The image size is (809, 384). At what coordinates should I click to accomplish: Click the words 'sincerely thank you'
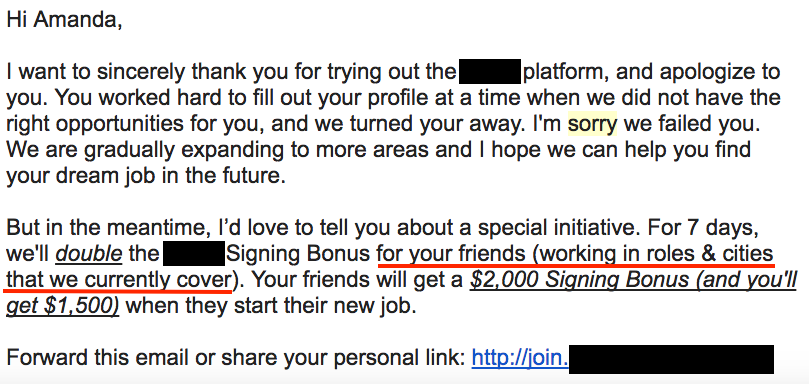tap(192, 72)
